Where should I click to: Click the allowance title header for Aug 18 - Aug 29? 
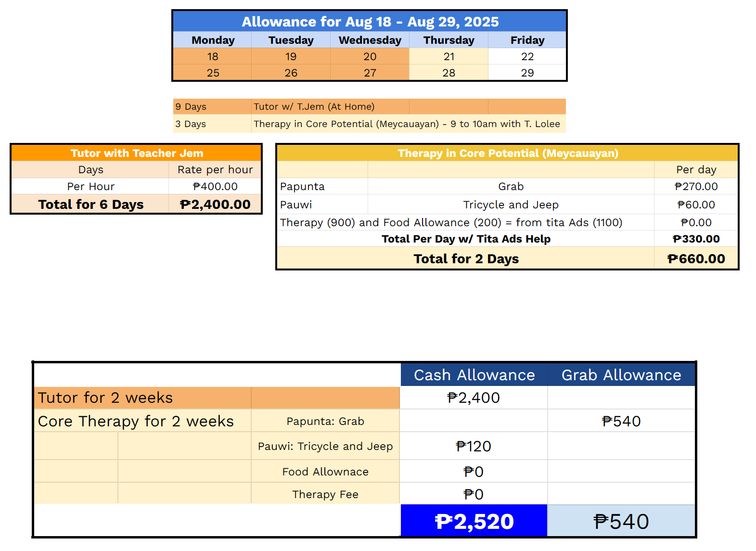tap(370, 22)
